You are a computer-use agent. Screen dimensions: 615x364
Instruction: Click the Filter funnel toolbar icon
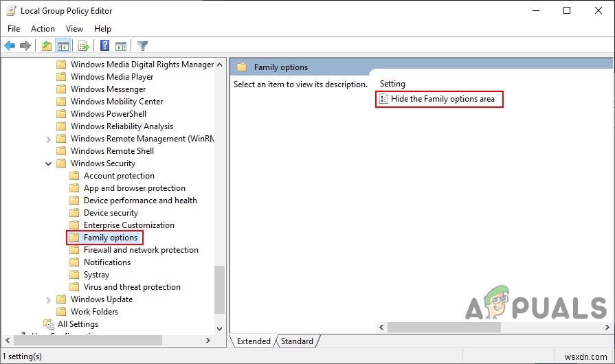142,46
